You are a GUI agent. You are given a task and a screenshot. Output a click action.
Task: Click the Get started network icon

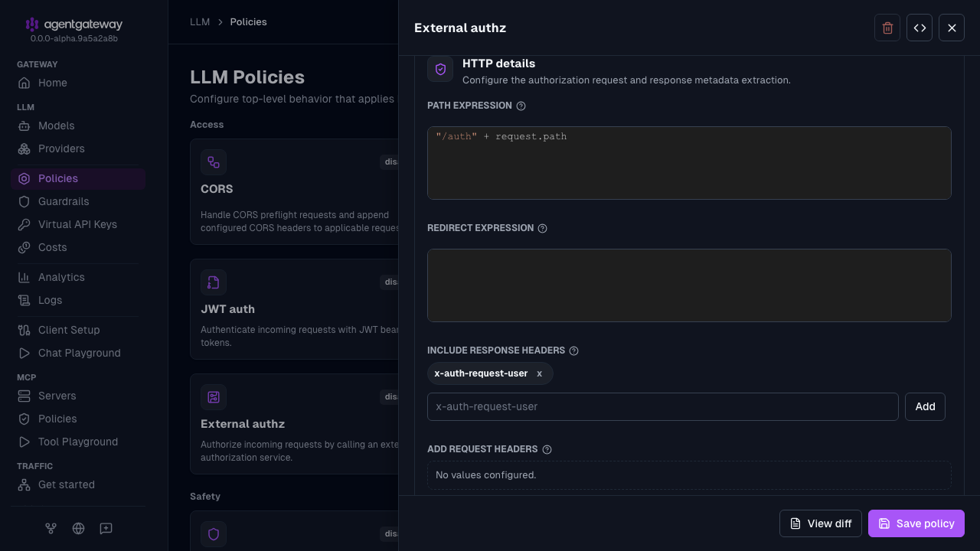coord(24,484)
